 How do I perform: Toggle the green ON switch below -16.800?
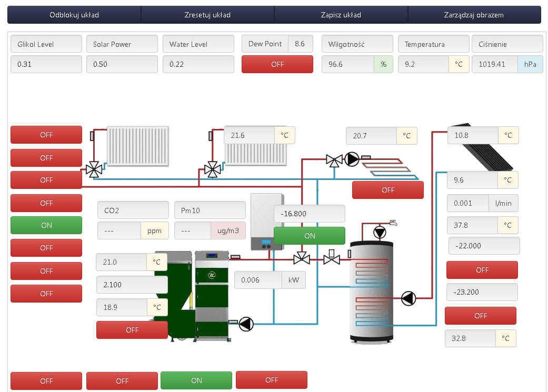pyautogui.click(x=310, y=236)
